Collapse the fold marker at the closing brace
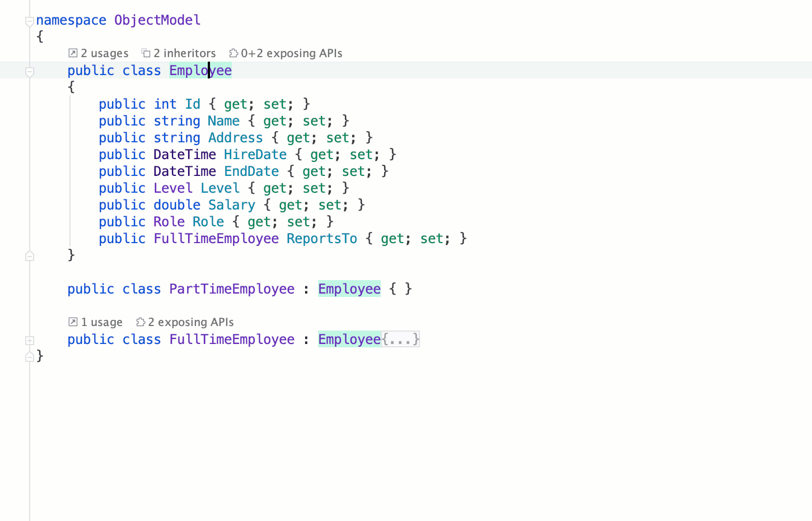 click(29, 356)
